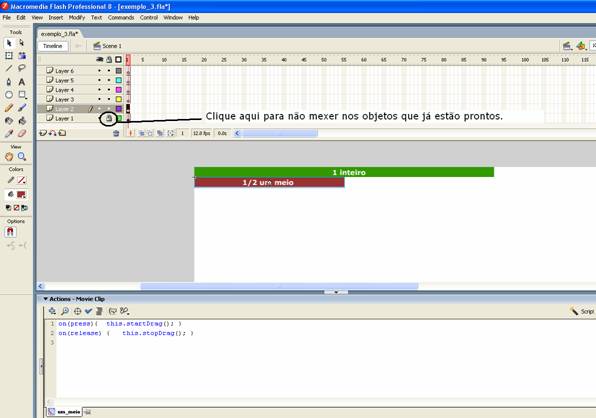Click the Delete Layer trash icon
This screenshot has height=418, width=596.
[116, 133]
